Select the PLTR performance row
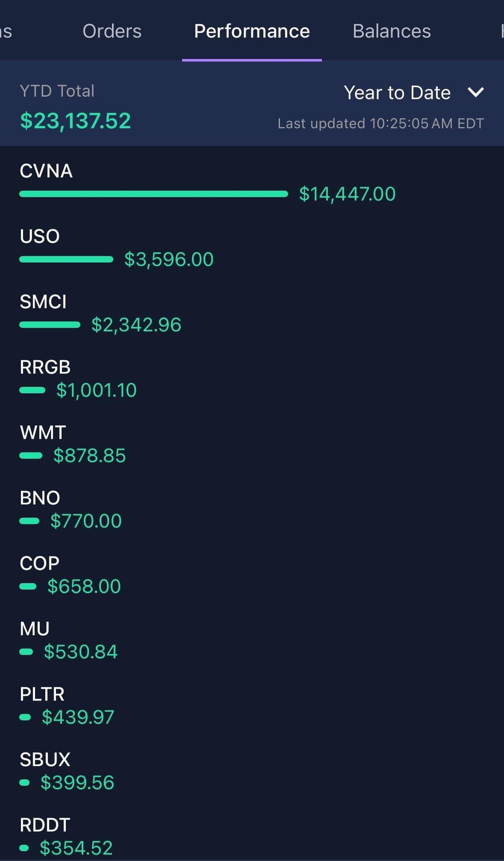Viewport: 504px width, 861px height. (42, 694)
